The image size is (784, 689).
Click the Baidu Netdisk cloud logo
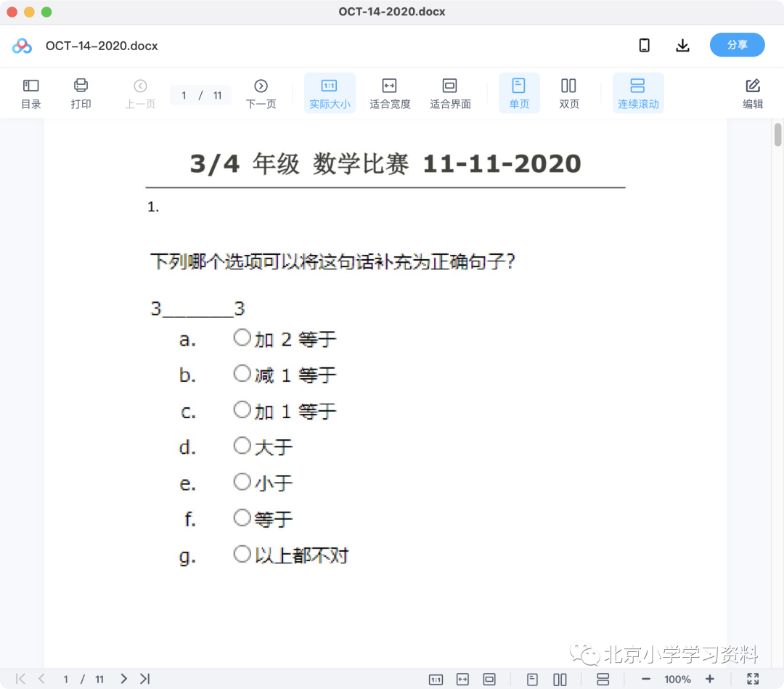[x=22, y=46]
